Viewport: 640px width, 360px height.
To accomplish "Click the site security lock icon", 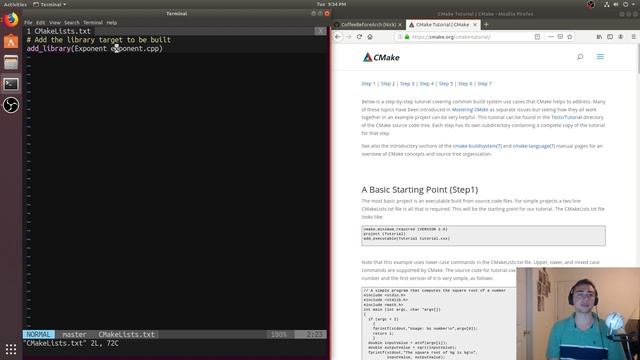I will point(407,37).
